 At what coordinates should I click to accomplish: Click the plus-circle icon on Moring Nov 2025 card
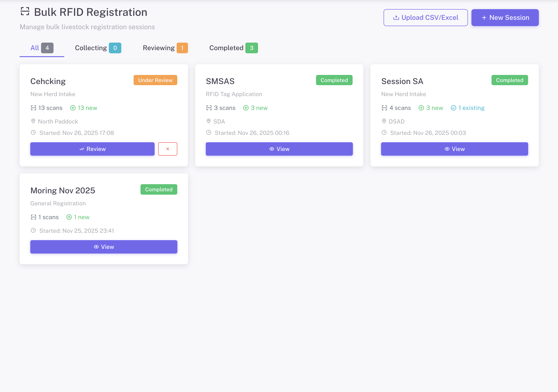pyautogui.click(x=69, y=217)
